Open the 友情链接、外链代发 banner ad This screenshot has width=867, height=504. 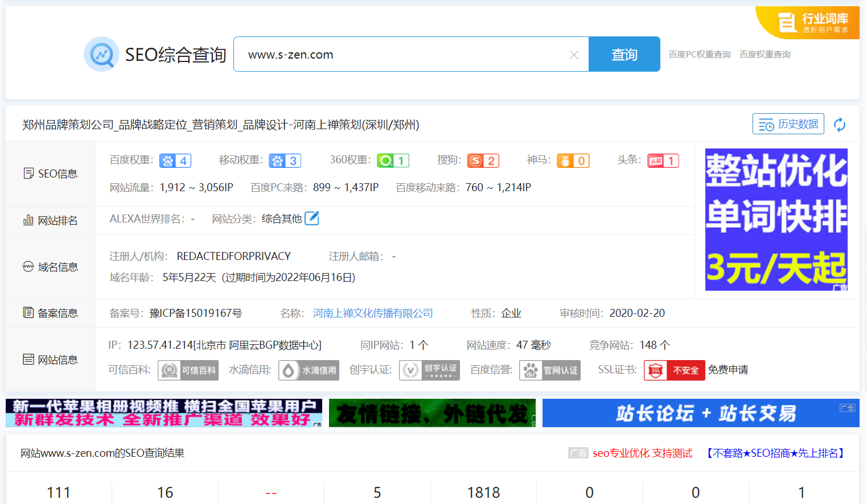coord(432,413)
